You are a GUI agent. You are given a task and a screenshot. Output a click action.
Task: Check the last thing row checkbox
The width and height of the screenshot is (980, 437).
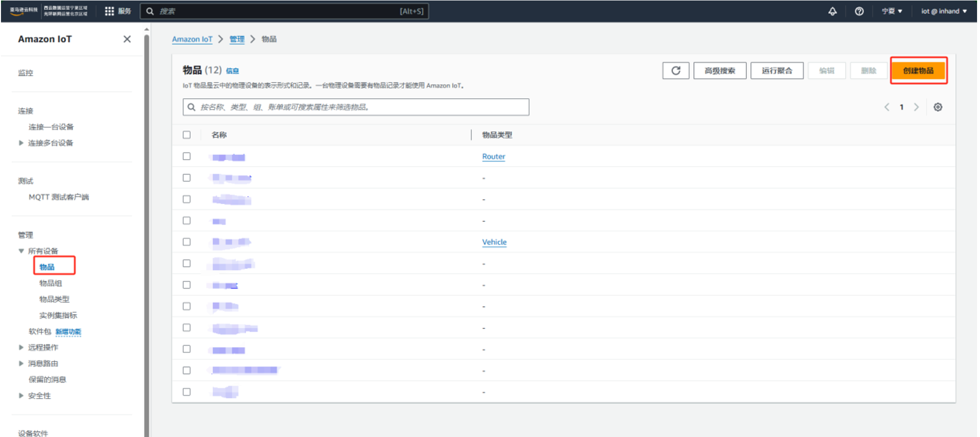coord(187,392)
